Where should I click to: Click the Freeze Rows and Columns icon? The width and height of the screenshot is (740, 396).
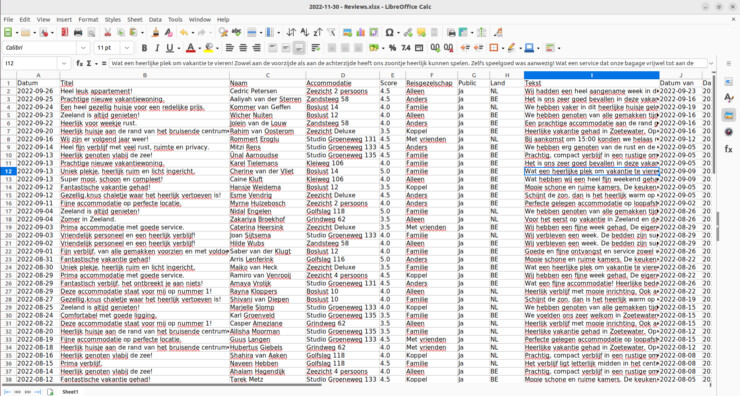coord(463,33)
